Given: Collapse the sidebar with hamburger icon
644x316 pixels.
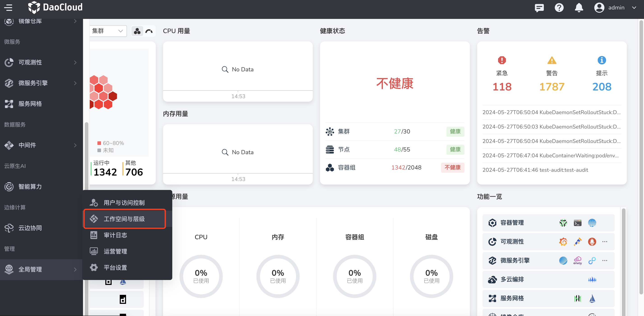Looking at the screenshot, I should coord(8,7).
